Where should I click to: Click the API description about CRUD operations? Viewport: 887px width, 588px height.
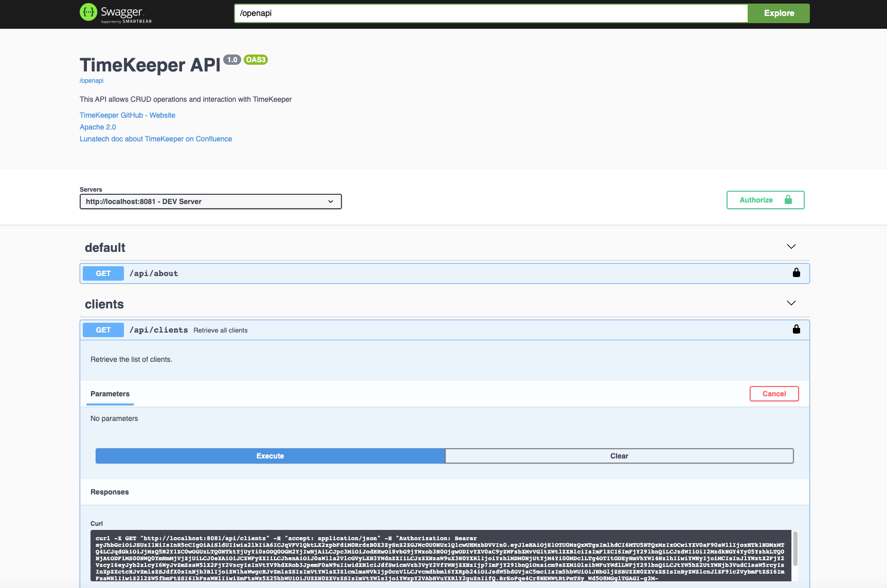point(186,99)
